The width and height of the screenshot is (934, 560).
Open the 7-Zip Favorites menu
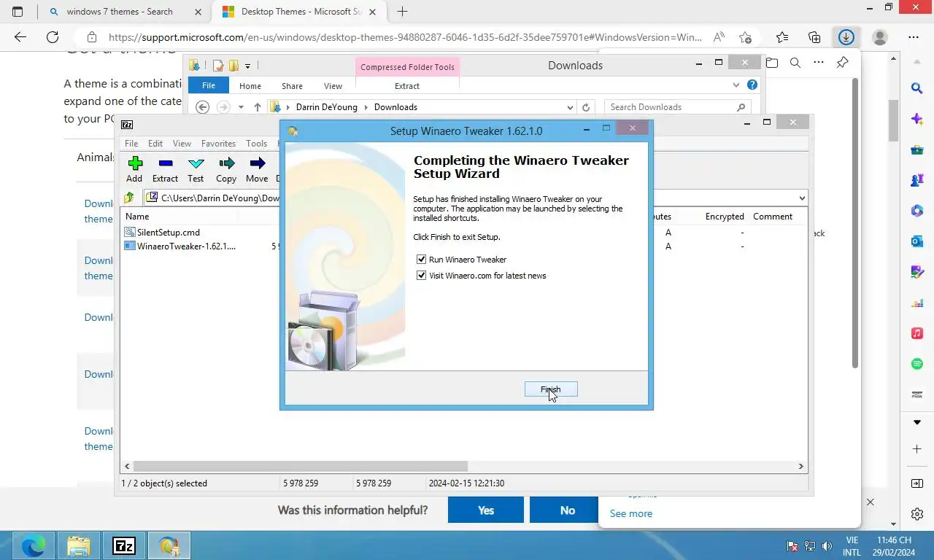click(x=218, y=144)
